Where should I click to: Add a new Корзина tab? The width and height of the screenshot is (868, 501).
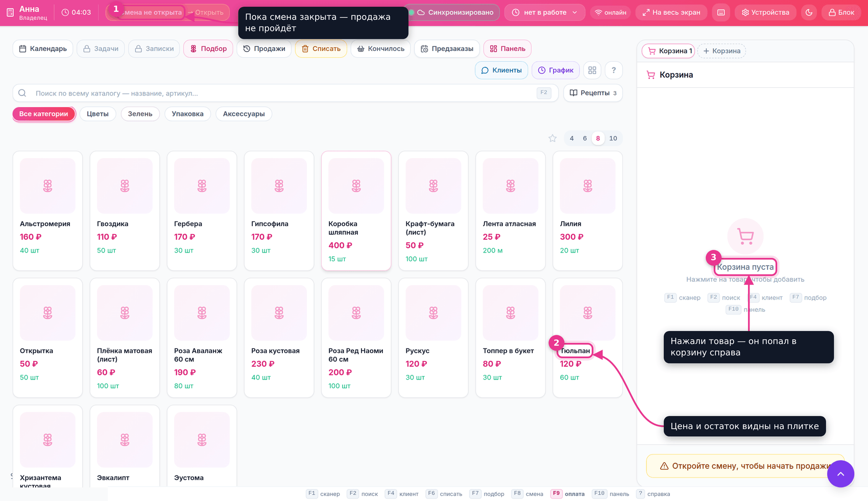721,51
